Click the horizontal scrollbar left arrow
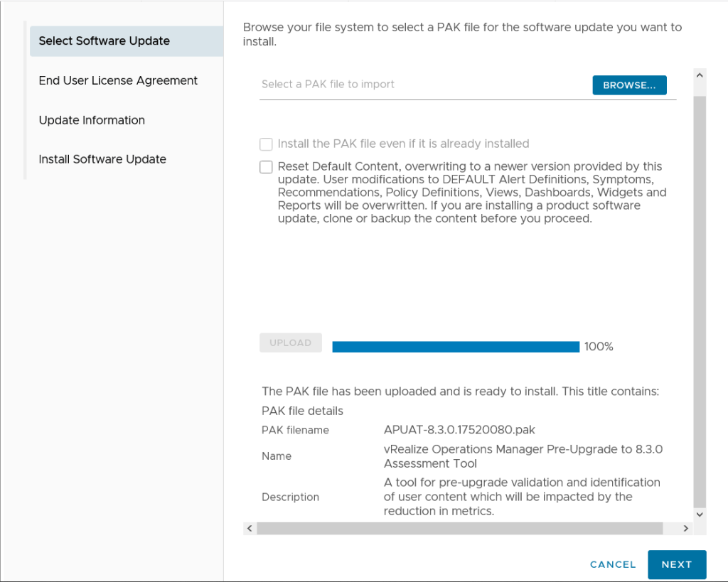 pyautogui.click(x=250, y=529)
